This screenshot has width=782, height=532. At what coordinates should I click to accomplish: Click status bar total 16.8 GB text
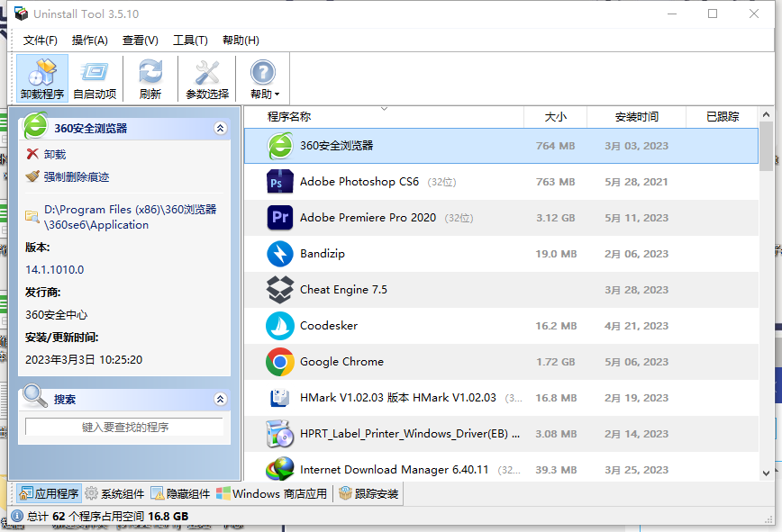pos(168,516)
